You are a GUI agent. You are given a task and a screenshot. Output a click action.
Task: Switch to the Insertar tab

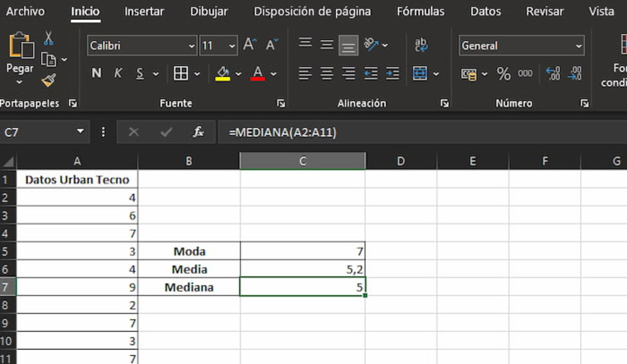tap(145, 11)
